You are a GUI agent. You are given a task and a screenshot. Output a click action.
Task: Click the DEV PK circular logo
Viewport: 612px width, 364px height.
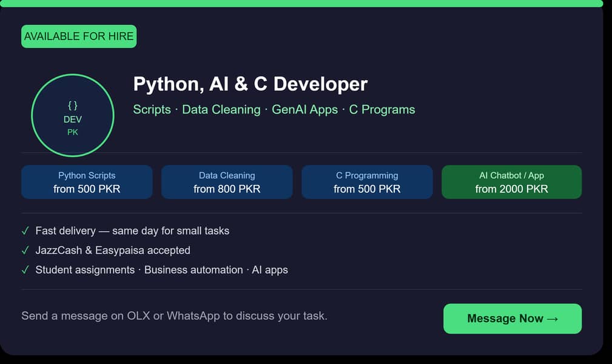click(x=73, y=116)
